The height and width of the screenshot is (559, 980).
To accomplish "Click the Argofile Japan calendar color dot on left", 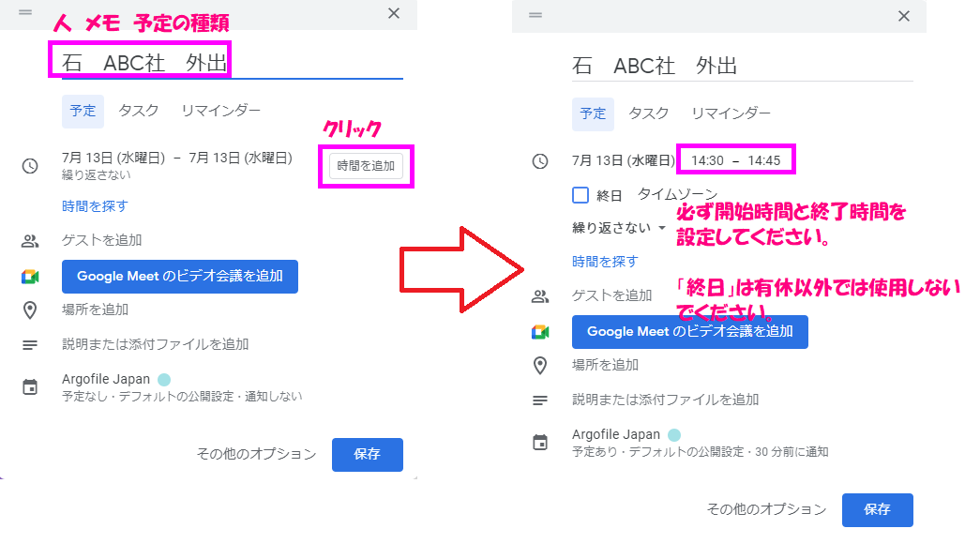I will point(164,379).
